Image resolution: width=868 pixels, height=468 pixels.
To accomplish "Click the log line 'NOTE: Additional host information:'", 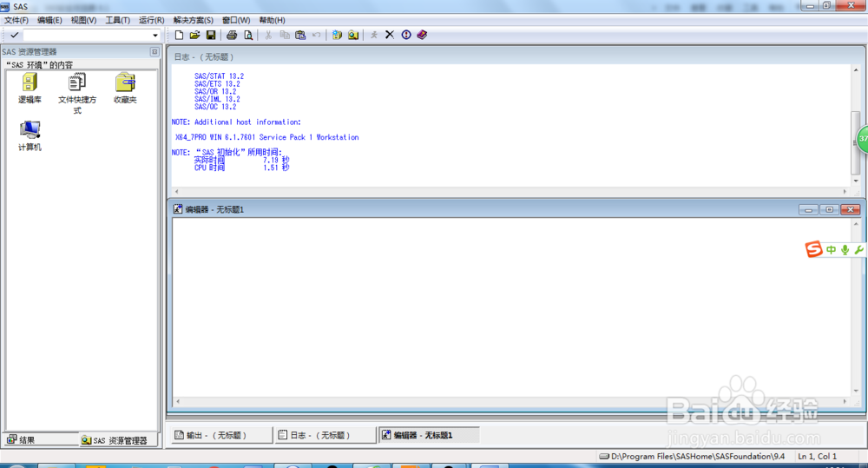I will (236, 122).
